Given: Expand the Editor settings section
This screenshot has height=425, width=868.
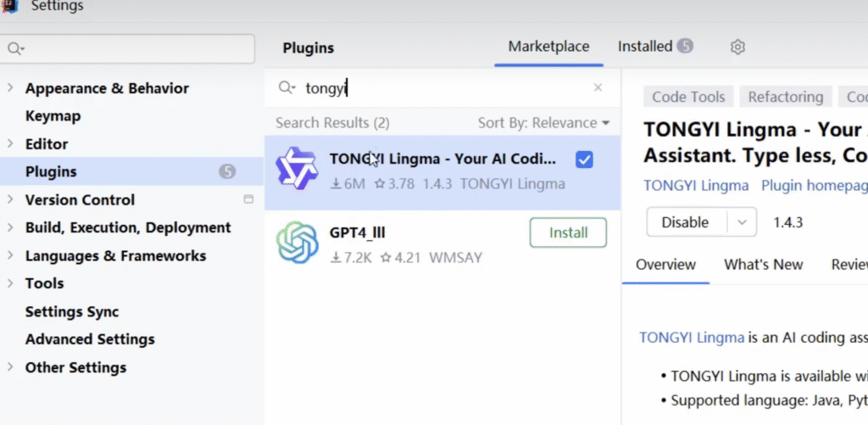Looking at the screenshot, I should pos(10,144).
